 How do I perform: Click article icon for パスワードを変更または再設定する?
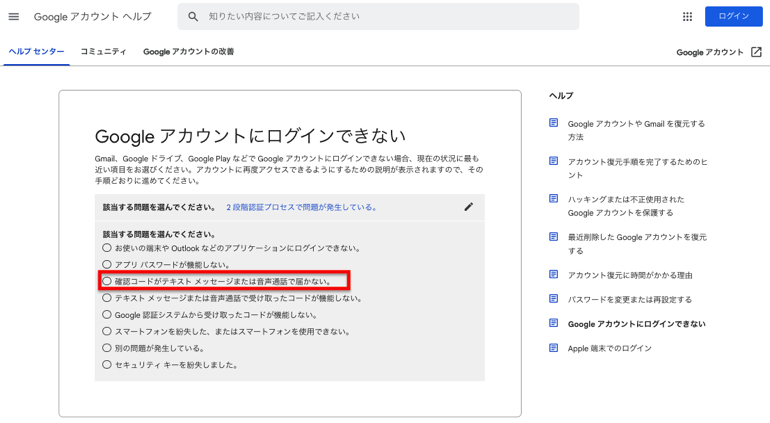point(553,299)
